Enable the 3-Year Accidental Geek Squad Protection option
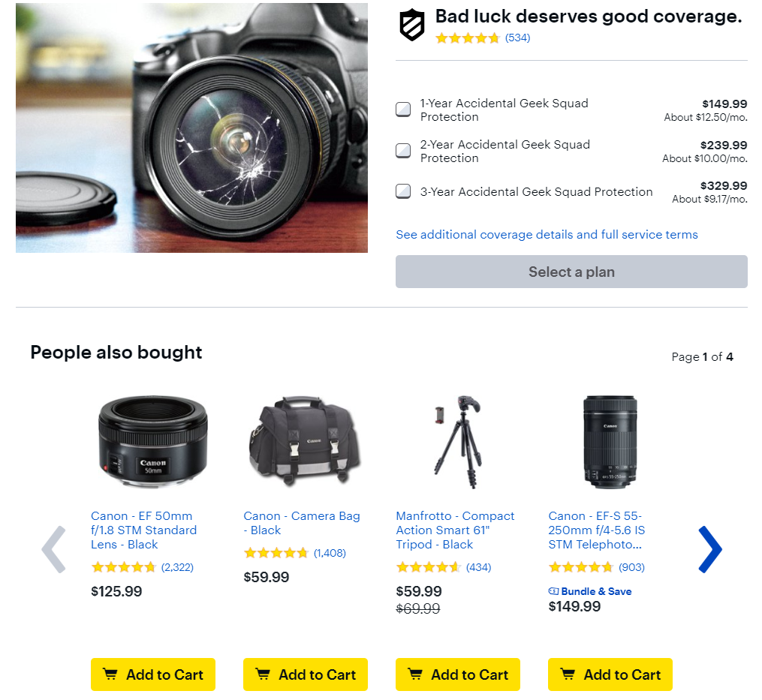The width and height of the screenshot is (762, 700). click(x=403, y=191)
